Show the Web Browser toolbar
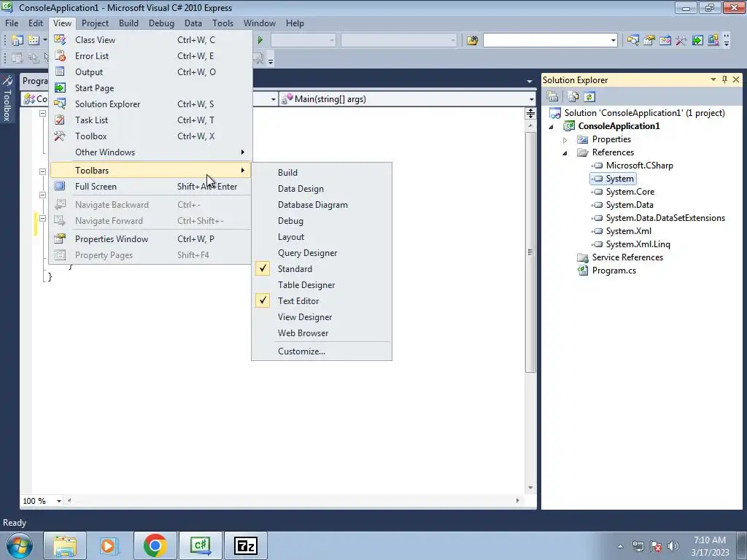This screenshot has width=747, height=560. pos(322,333)
